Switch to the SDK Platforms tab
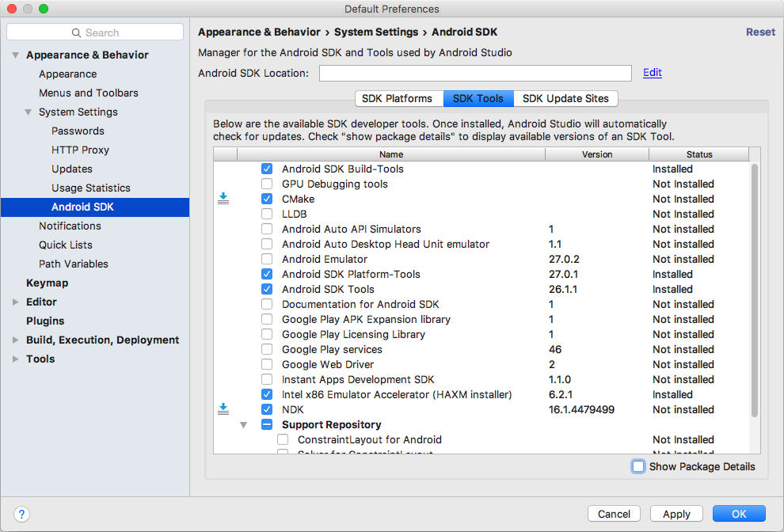Viewport: 784px width, 532px height. point(399,98)
